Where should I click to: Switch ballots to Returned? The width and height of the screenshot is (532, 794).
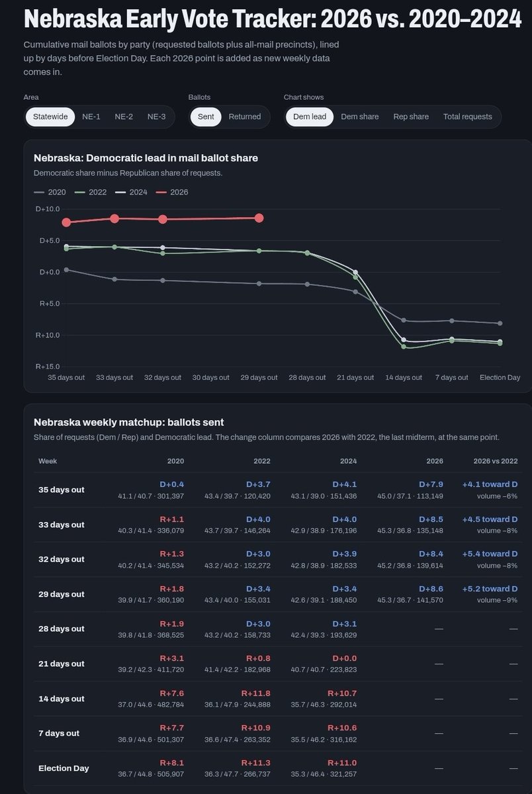[x=245, y=116]
